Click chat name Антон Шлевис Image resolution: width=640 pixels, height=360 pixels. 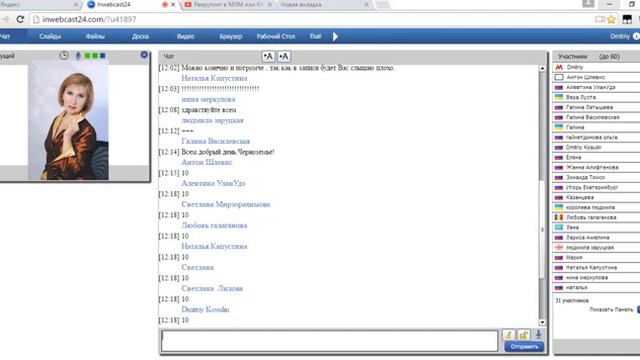click(x=207, y=162)
